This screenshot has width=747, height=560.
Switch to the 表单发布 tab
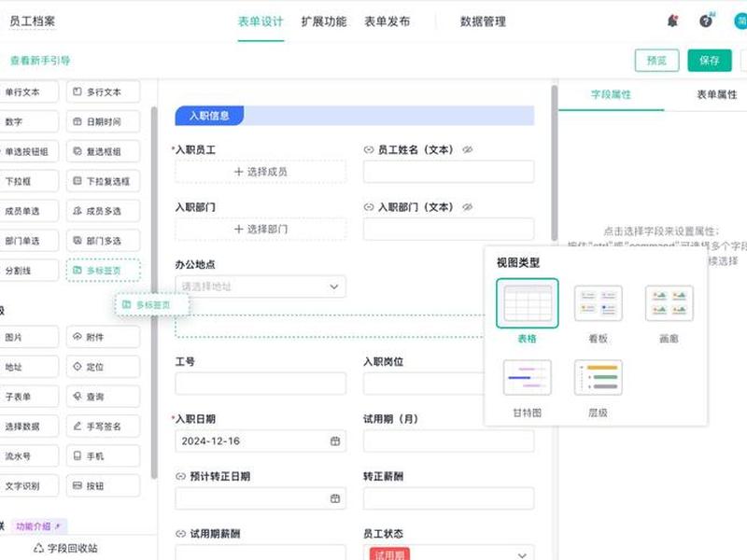388,21
